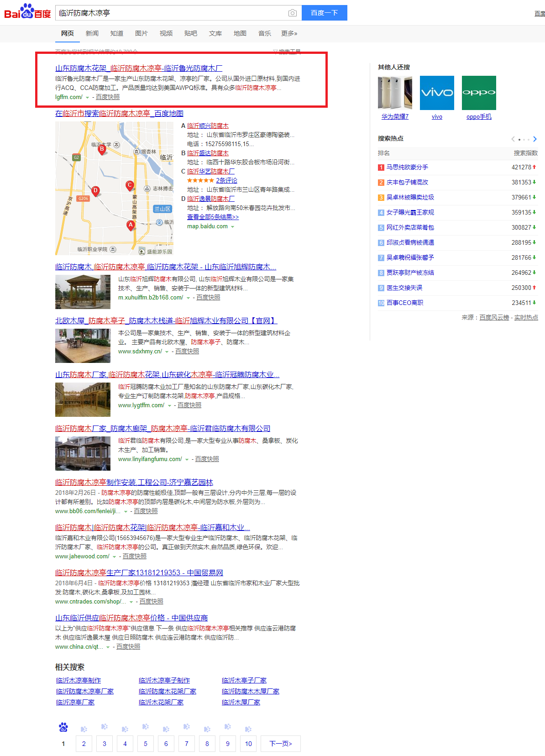Open related search 临沂防腐木凉亭厂家
The width and height of the screenshot is (545, 756).
85,691
